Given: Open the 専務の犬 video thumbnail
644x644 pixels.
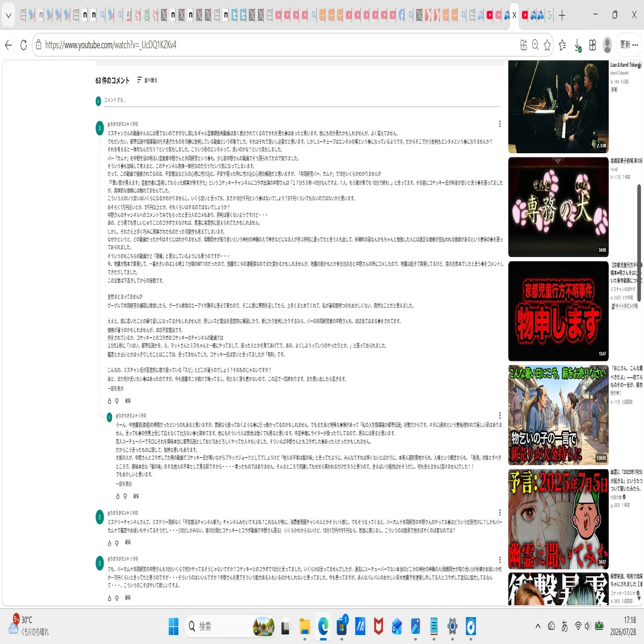Looking at the screenshot, I should point(558,207).
